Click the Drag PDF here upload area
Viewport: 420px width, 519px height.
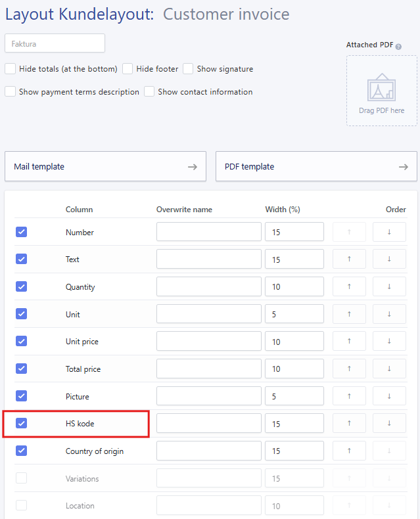382,91
